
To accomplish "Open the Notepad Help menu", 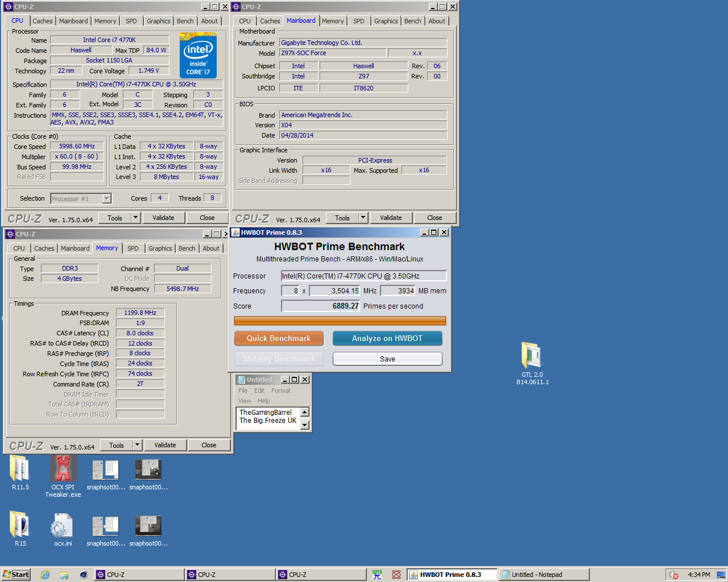I will pos(264,401).
